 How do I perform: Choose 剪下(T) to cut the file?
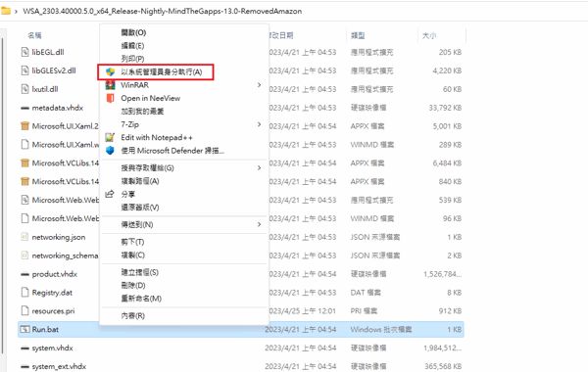pyautogui.click(x=132, y=242)
